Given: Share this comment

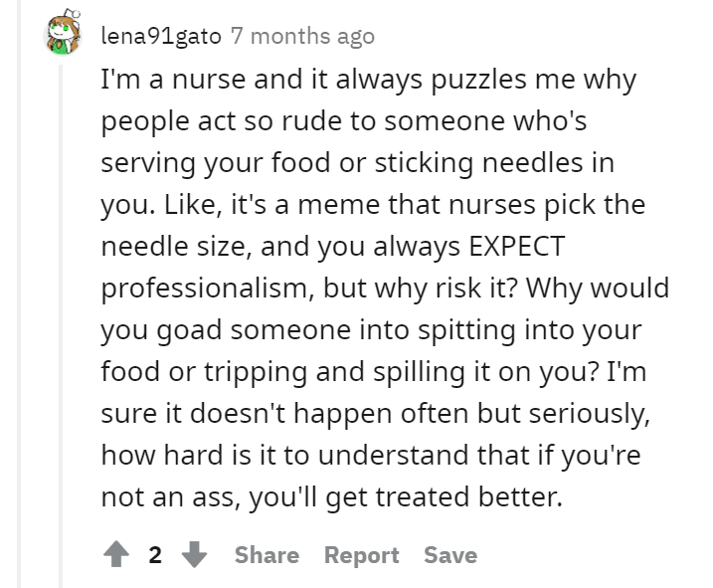Looking at the screenshot, I should coord(267,555).
